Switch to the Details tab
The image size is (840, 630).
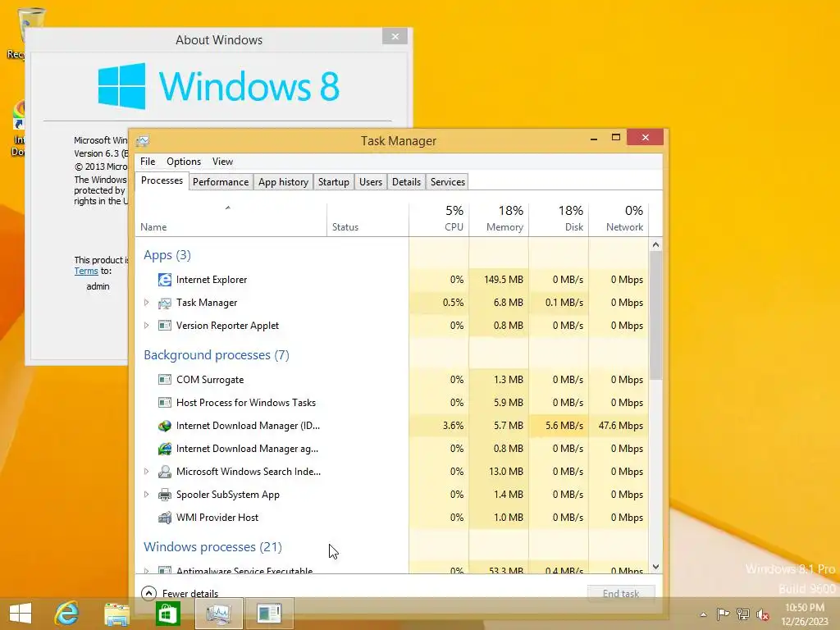tap(406, 182)
